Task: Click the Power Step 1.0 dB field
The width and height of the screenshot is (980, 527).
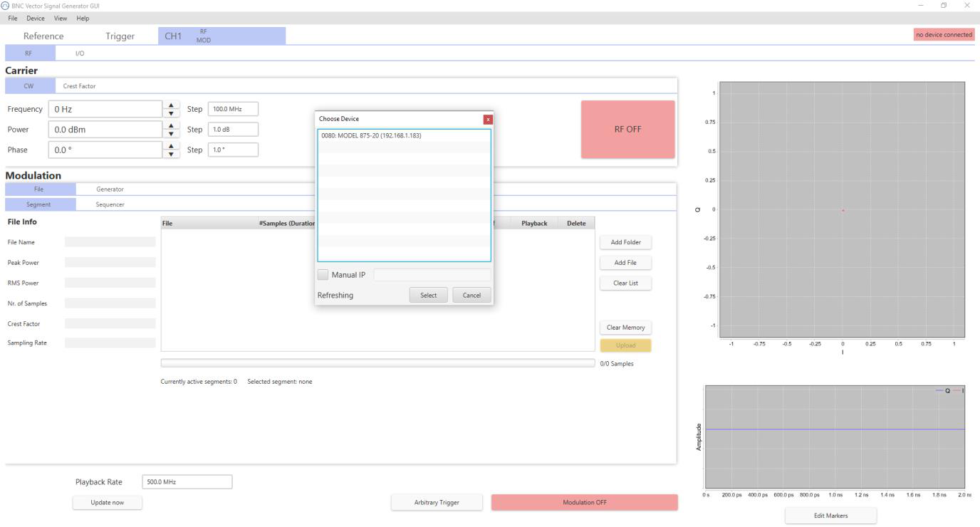Action: pos(233,130)
